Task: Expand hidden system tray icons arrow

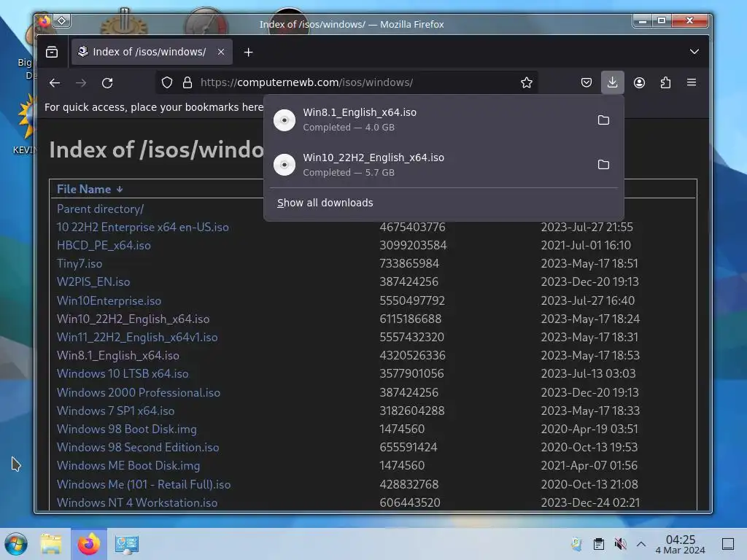Action: point(641,544)
